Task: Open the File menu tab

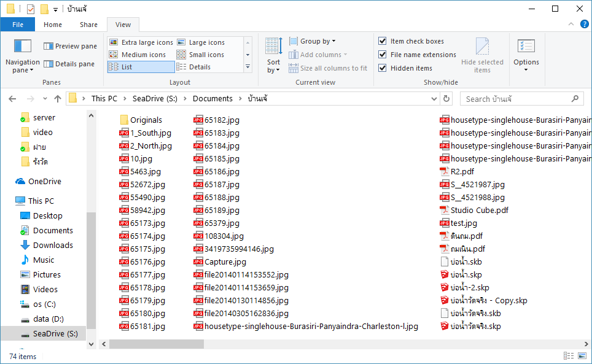Action: [x=18, y=25]
